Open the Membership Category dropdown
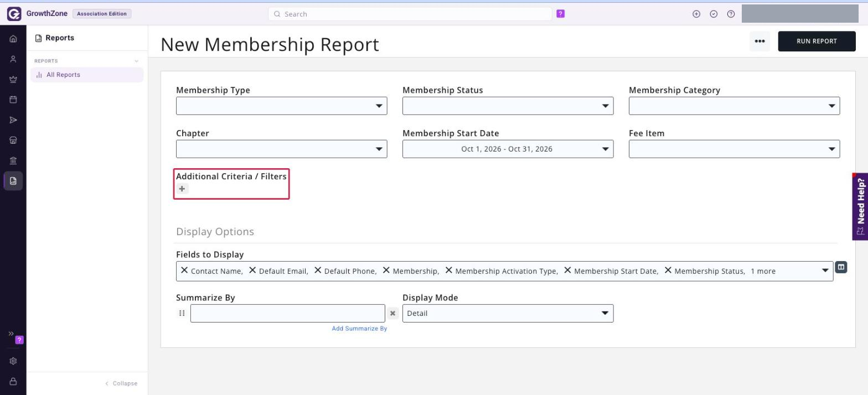This screenshot has width=868, height=395. click(734, 106)
